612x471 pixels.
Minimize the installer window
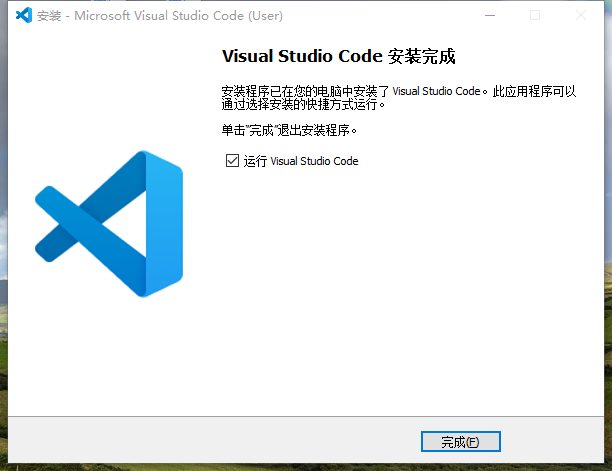(x=489, y=16)
